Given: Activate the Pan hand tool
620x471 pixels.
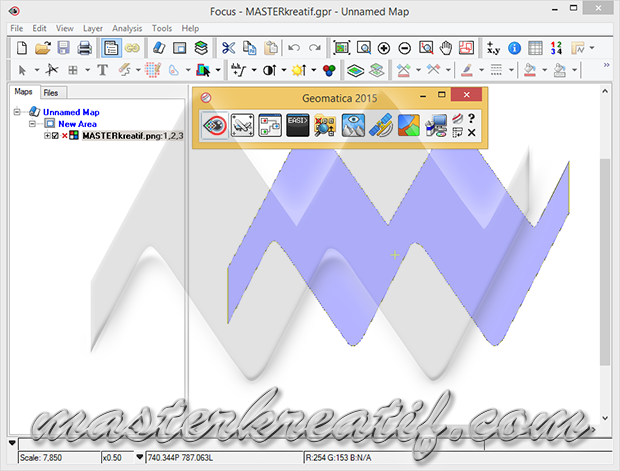Looking at the screenshot, I should pos(446,48).
